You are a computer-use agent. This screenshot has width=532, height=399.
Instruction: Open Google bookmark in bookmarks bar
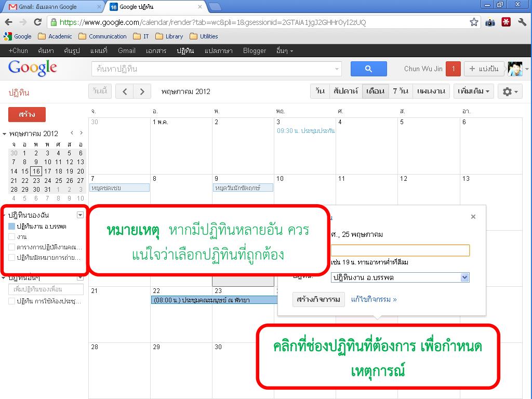coord(18,36)
